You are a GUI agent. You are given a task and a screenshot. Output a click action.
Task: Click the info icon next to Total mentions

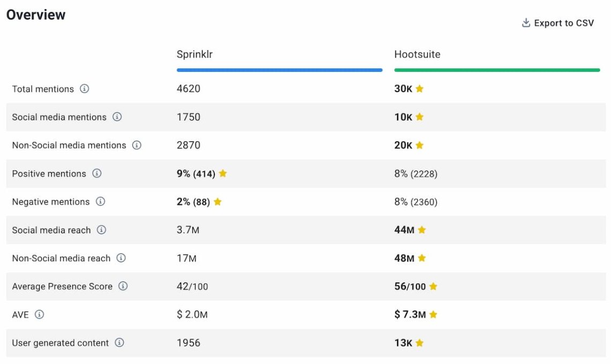click(x=84, y=89)
